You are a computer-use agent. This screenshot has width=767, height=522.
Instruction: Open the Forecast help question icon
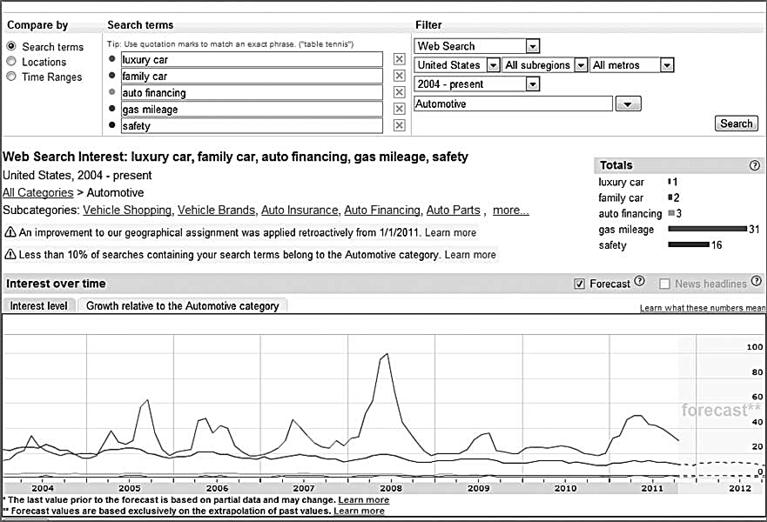click(640, 281)
